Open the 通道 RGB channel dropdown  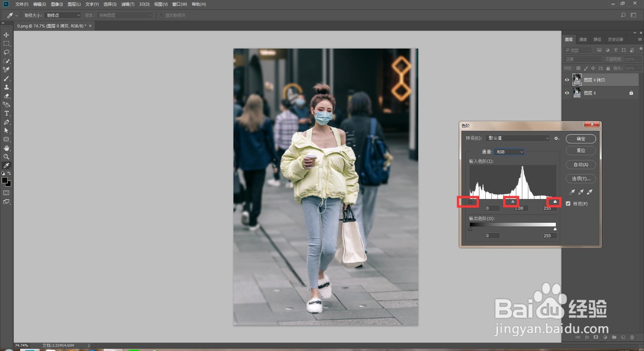[509, 152]
